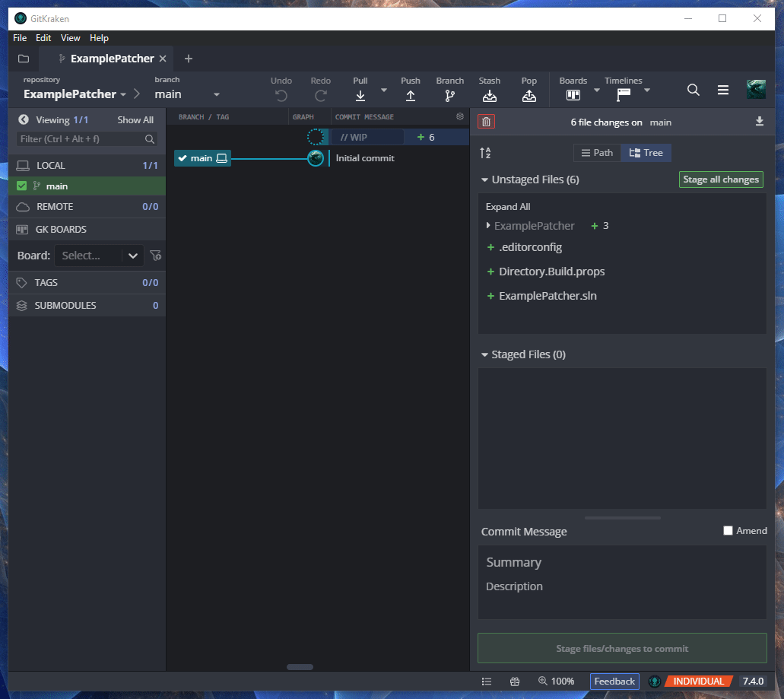Open the status bar list icon
The width and height of the screenshot is (784, 699).
point(487,681)
